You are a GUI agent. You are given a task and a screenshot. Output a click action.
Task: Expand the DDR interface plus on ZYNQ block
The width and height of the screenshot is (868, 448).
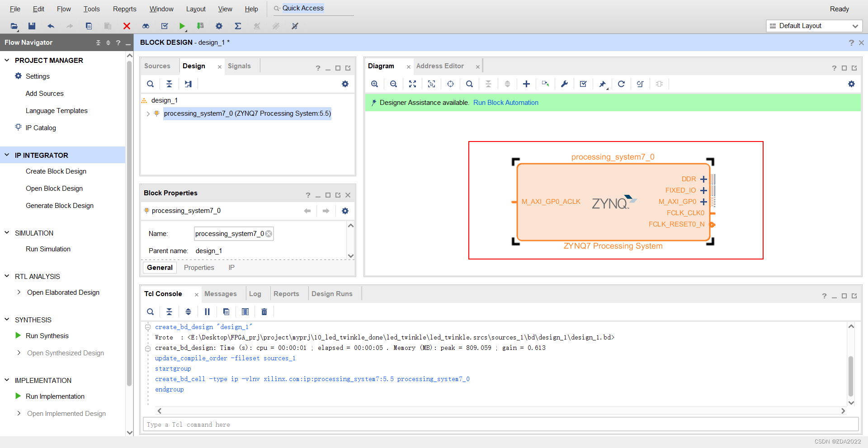(x=703, y=179)
